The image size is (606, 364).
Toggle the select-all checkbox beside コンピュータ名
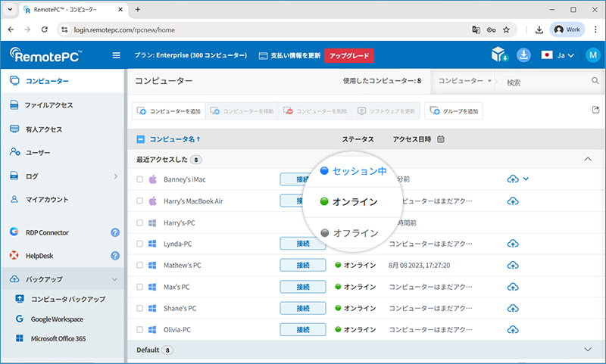coord(141,139)
